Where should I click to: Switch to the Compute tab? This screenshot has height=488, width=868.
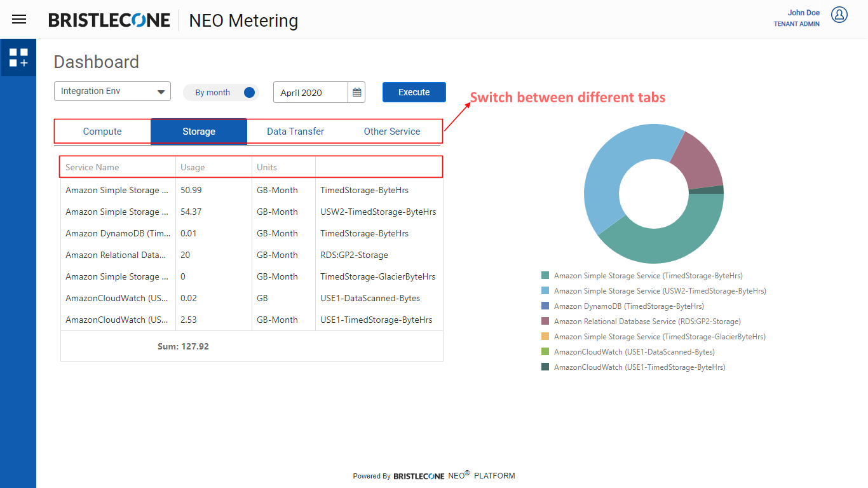[x=102, y=132]
